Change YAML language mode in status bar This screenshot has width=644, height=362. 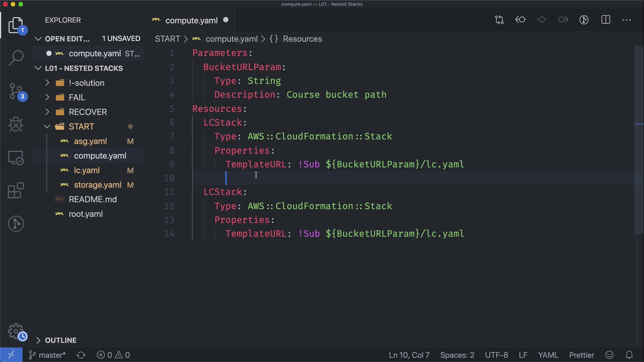(x=548, y=355)
